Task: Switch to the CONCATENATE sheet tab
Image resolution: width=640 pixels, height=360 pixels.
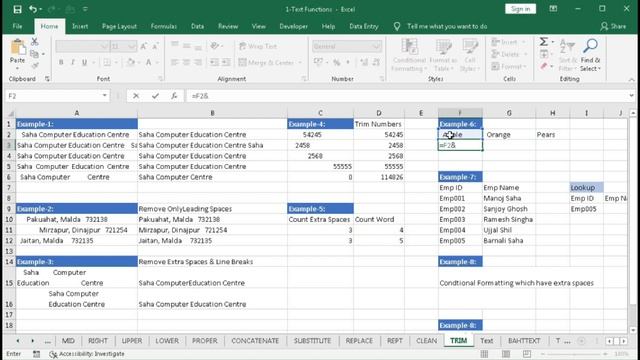Action: 255,340
